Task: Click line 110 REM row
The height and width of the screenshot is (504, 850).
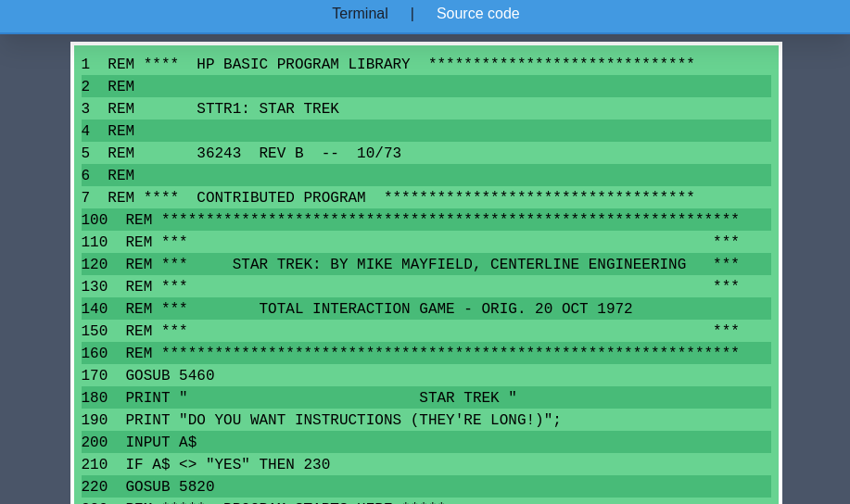Action: pyautogui.click(x=426, y=242)
